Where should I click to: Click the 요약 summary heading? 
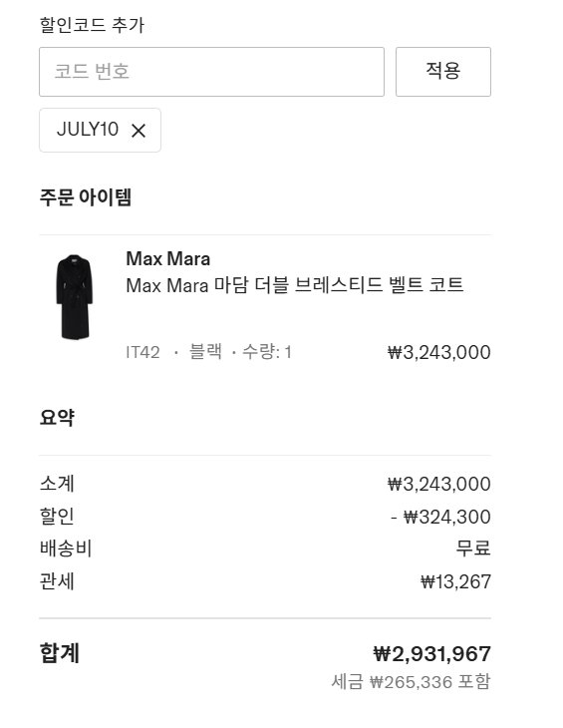57,417
